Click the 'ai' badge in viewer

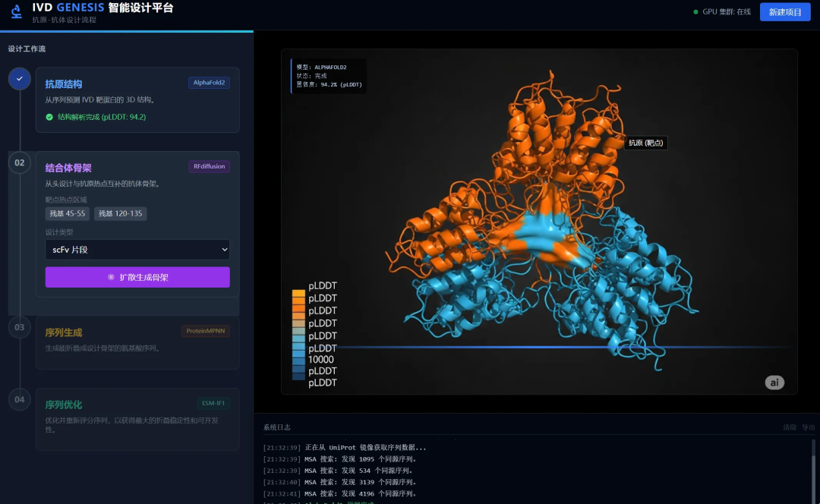[774, 383]
